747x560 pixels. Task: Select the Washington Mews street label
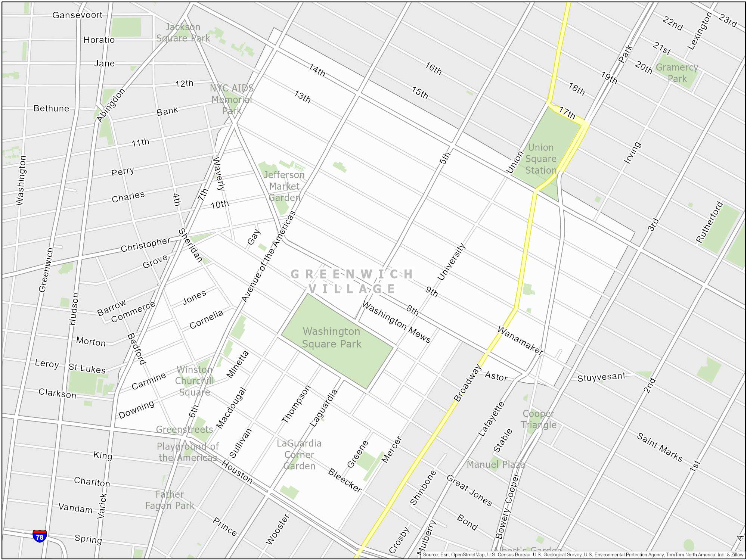click(396, 322)
